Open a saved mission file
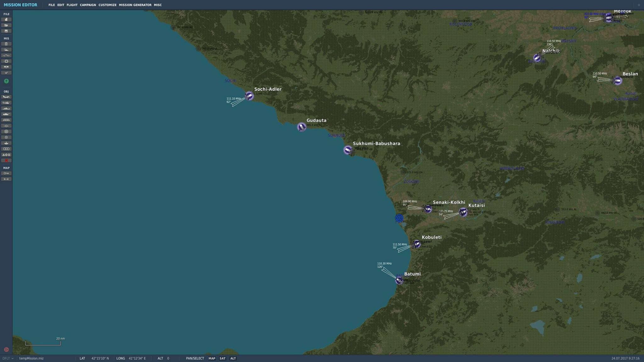Viewport: 644px width, 362px height. pos(6,25)
